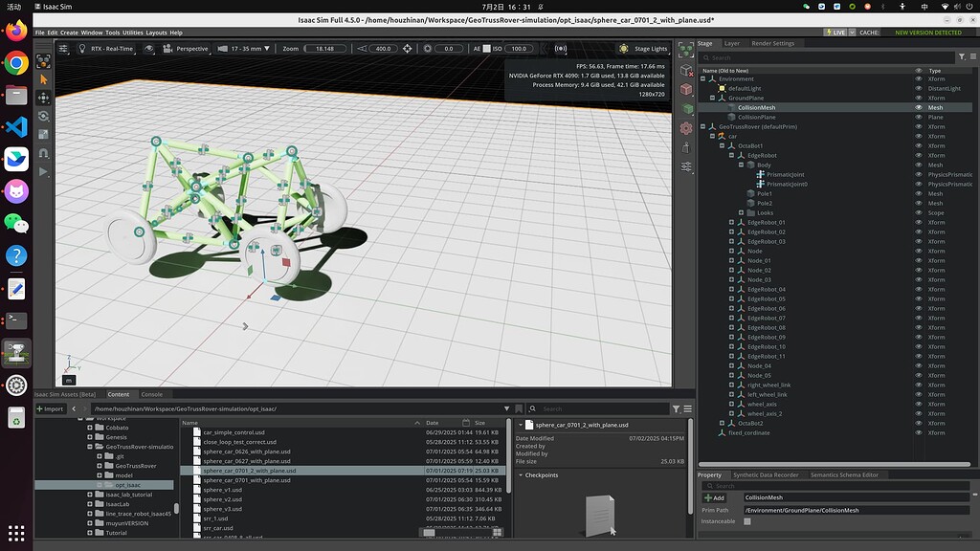Click the Play button to start simulation

pyautogui.click(x=43, y=173)
